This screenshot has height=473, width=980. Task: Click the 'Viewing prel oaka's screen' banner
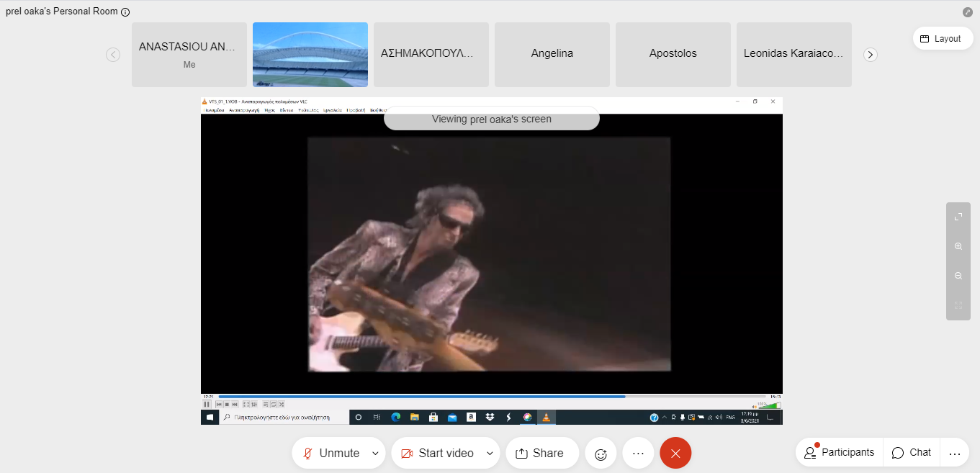492,119
